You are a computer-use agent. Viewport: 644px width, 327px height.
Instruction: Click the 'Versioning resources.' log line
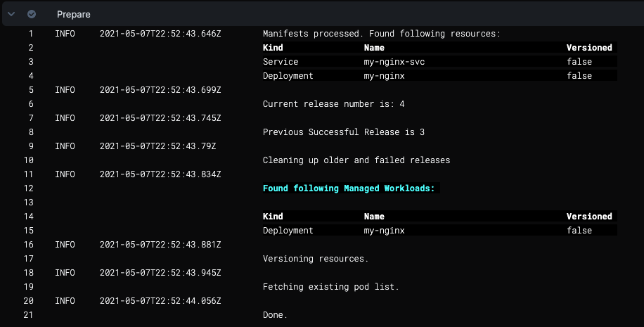pyautogui.click(x=315, y=259)
